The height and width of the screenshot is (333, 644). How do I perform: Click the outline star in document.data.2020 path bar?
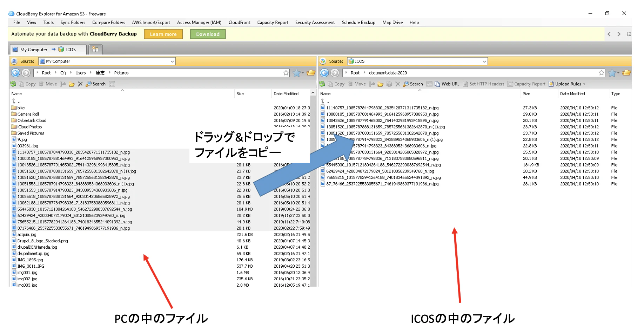pos(602,73)
